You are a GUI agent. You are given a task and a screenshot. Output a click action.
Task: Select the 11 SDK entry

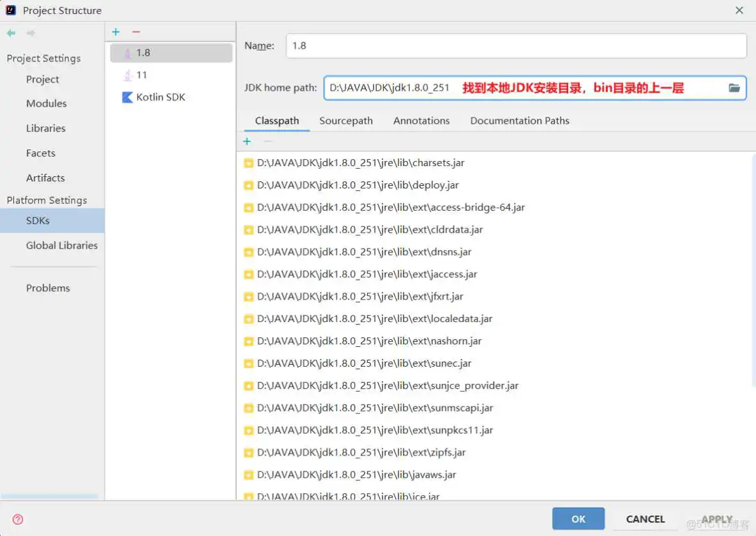(x=142, y=75)
